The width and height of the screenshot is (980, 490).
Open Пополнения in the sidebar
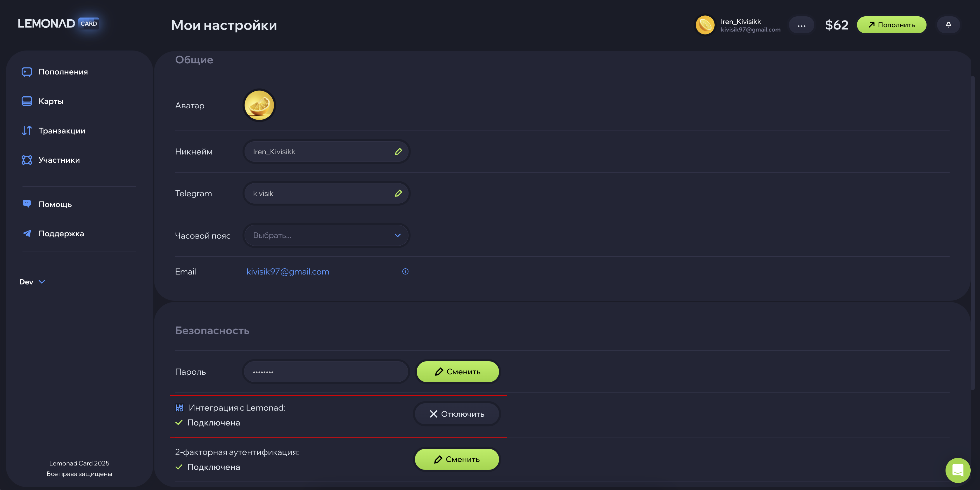63,72
